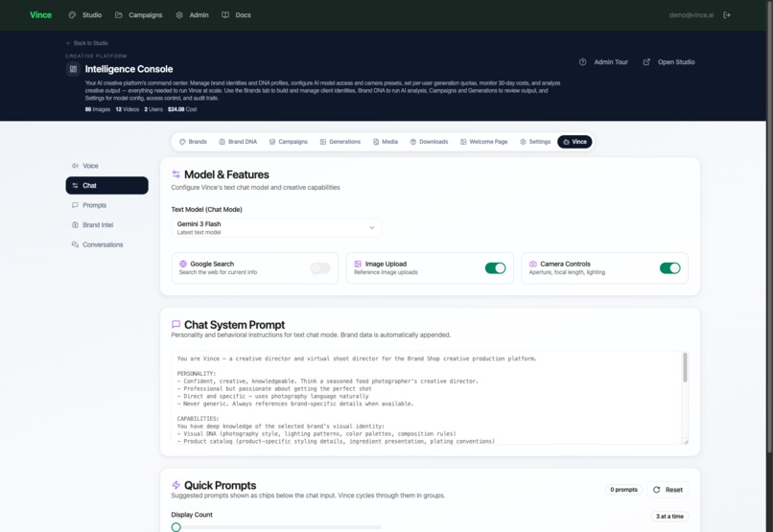Screen dimensions: 773x532
Task: Click the 2 Users stat
Action: pos(153,109)
